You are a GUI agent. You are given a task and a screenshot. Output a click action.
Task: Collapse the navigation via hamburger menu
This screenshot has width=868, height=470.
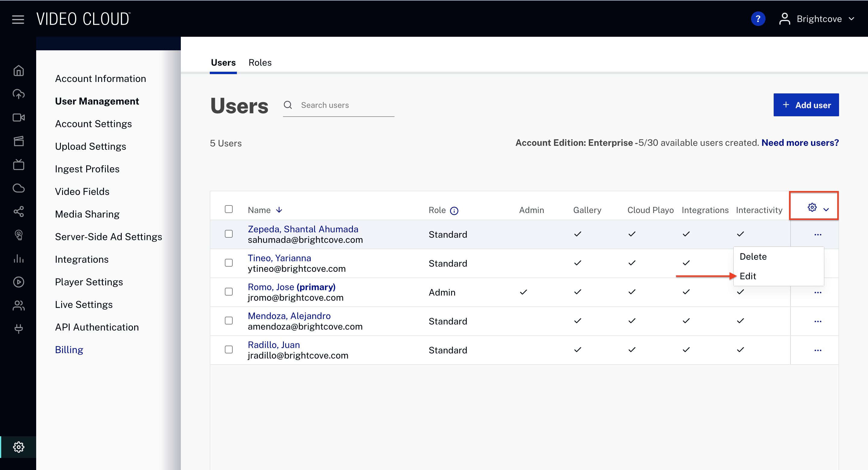17,19
